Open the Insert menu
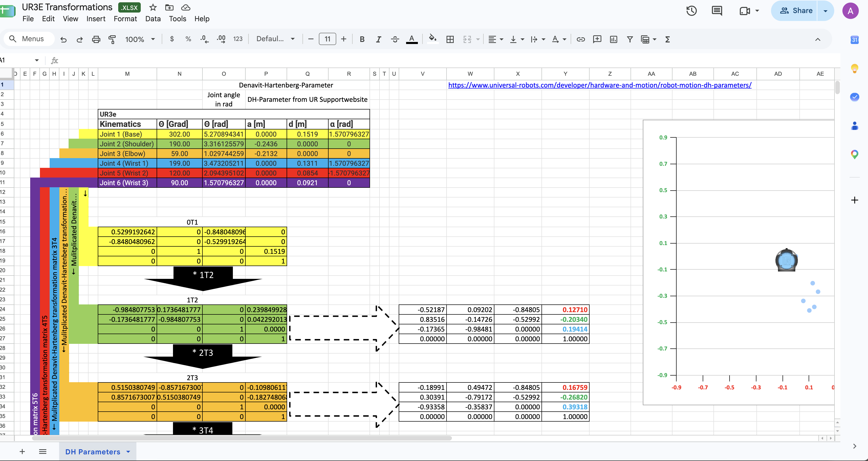 click(96, 19)
